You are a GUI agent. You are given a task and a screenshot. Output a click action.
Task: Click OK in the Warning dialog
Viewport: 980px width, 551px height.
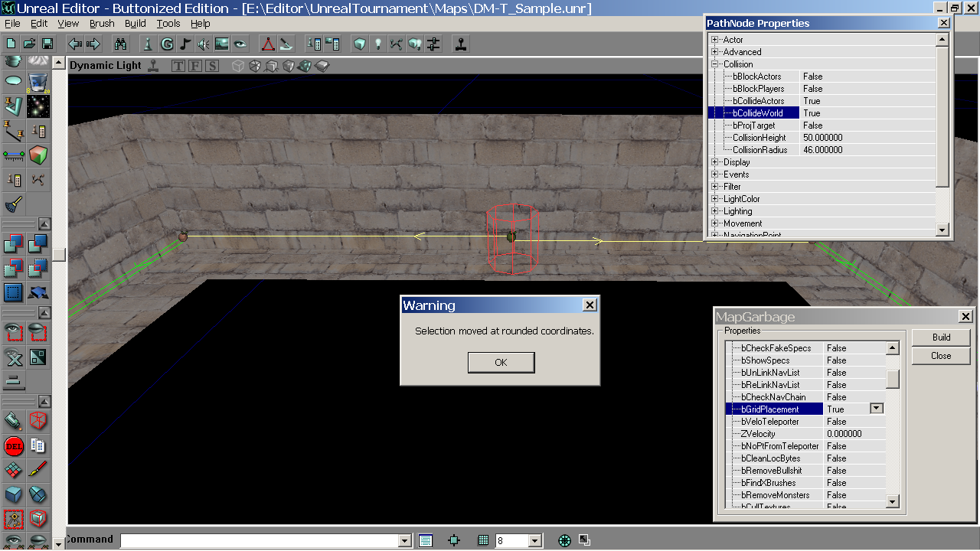(501, 363)
